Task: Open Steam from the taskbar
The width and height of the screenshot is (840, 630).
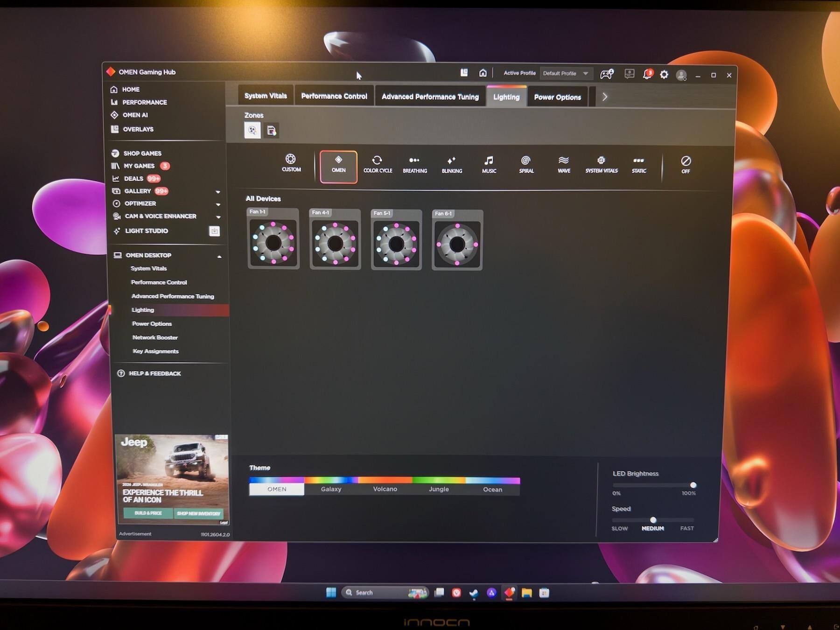Action: coord(474,593)
